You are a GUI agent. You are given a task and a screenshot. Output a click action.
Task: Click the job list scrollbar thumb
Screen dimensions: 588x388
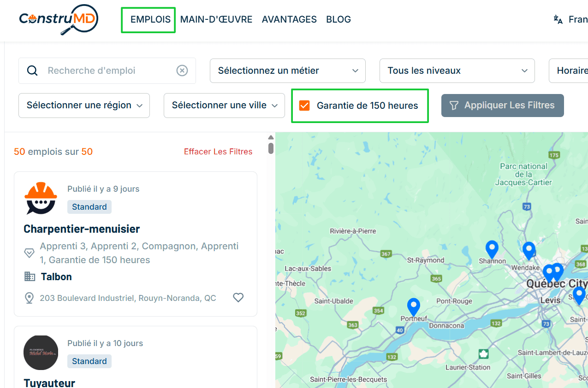(x=271, y=148)
